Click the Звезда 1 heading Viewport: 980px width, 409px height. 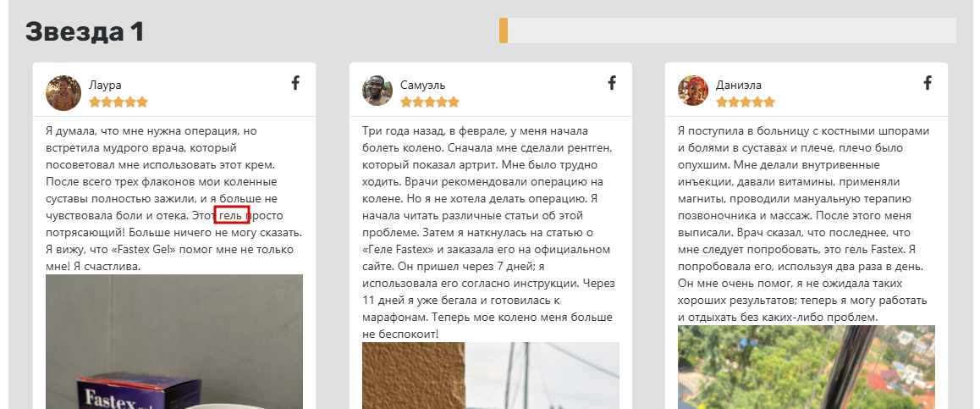[x=85, y=31]
